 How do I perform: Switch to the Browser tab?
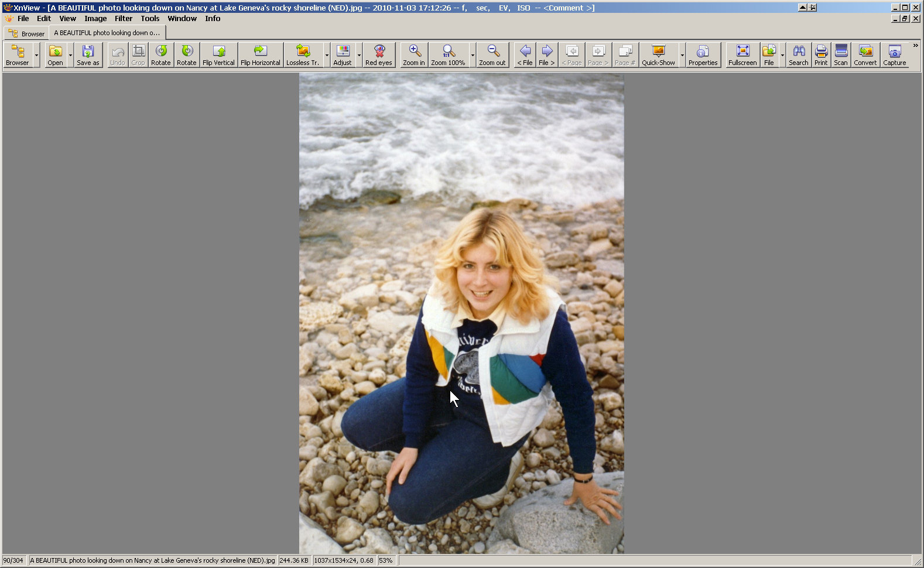[x=26, y=33]
